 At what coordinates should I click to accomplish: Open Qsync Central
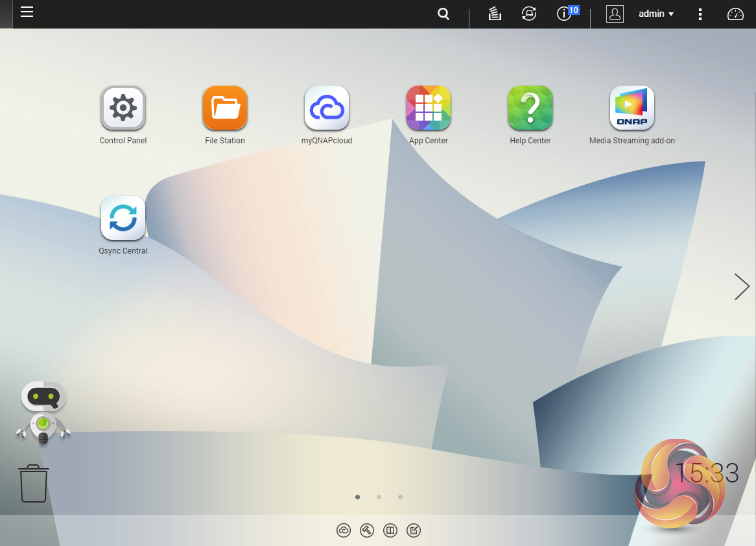coord(123,218)
